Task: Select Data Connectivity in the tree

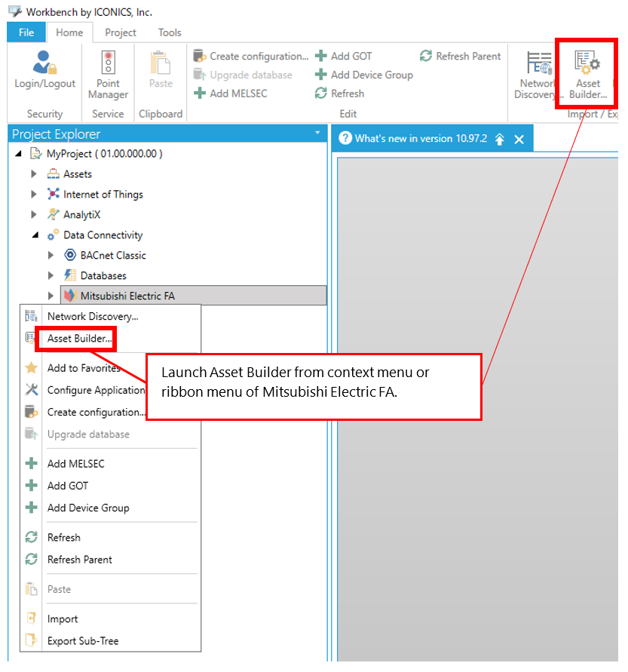Action: click(103, 235)
